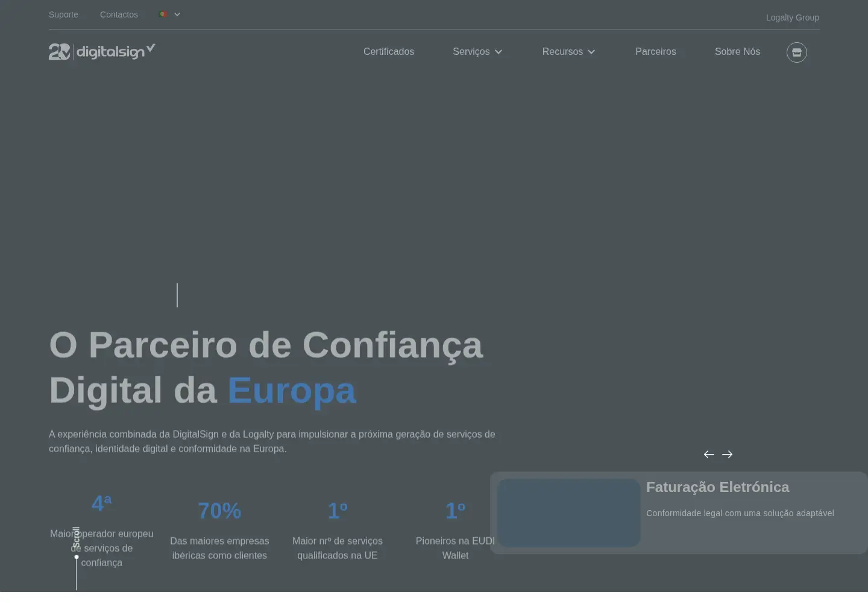Open the store icon in the navbar
Image resolution: width=868 pixels, height=603 pixels.
(x=796, y=52)
